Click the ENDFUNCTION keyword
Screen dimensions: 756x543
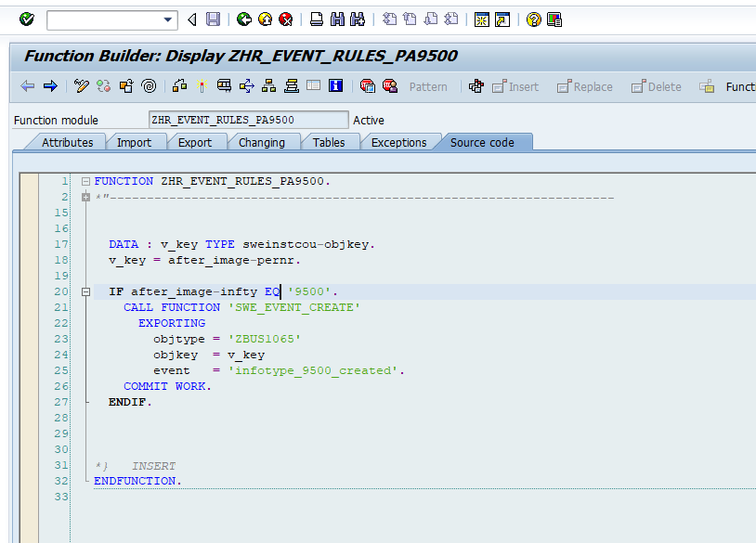tap(135, 481)
